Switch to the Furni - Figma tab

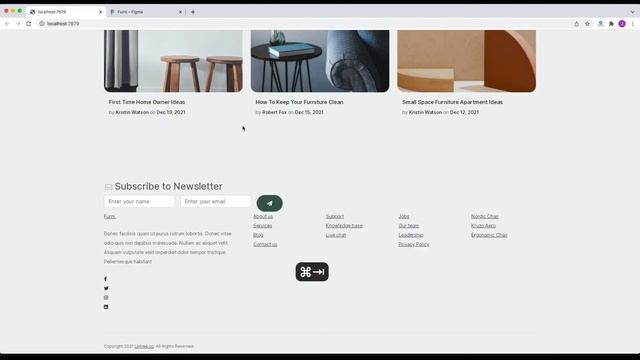(146, 12)
